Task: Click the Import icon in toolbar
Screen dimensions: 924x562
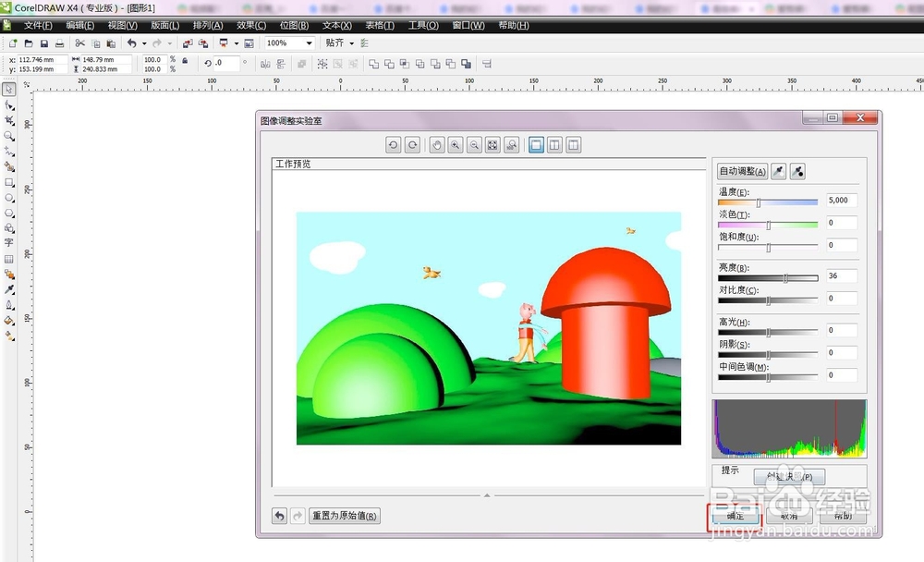Action: 188,43
